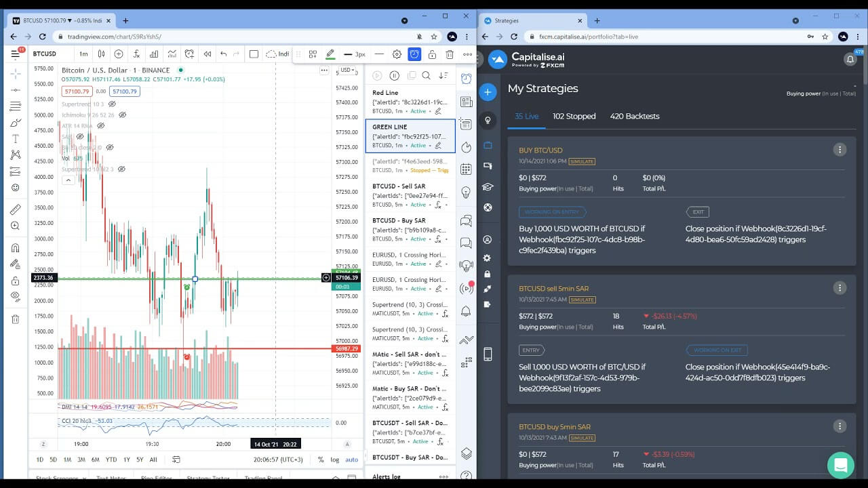Select the XABCD patterns tool
868x488 pixels.
click(x=15, y=155)
